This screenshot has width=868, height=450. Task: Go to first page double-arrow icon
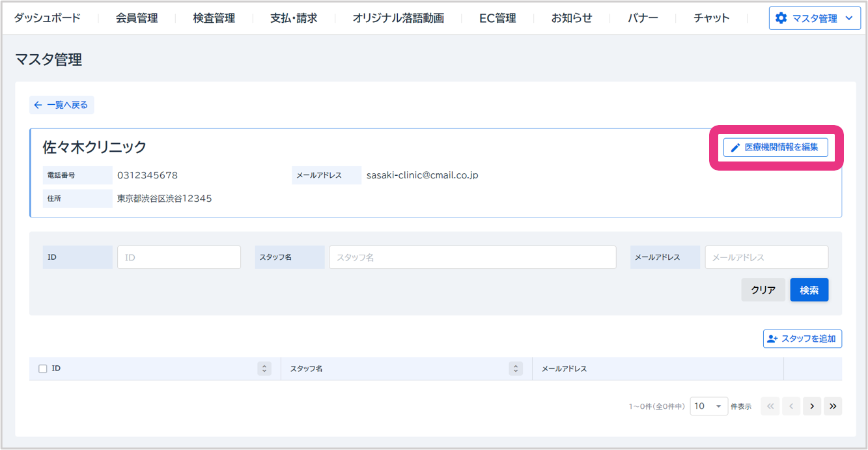(770, 406)
